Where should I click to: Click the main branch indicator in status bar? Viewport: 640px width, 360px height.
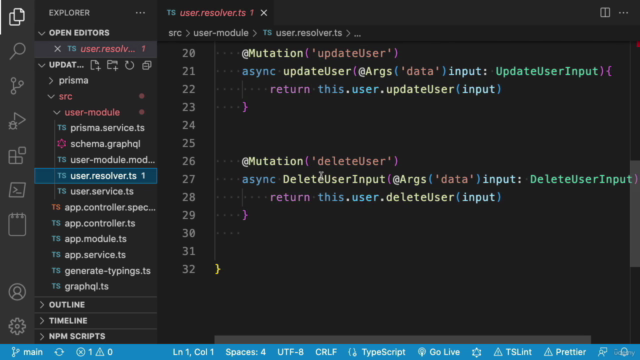click(x=27, y=352)
